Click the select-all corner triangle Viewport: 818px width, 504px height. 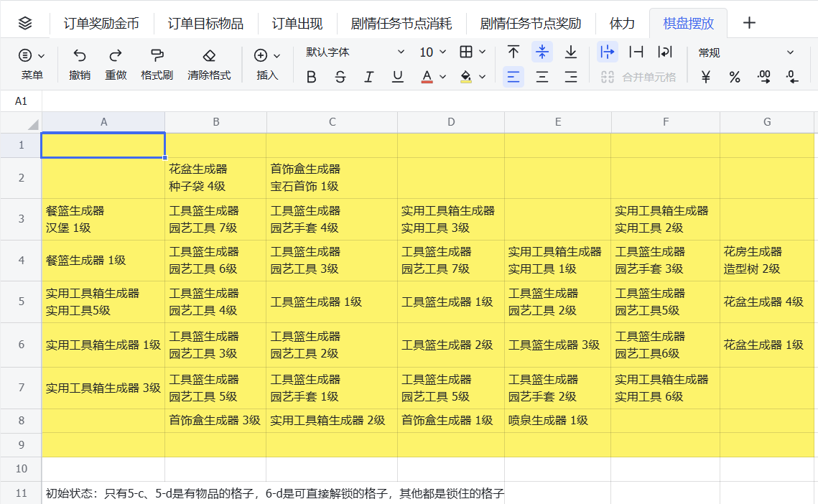pyautogui.click(x=33, y=124)
